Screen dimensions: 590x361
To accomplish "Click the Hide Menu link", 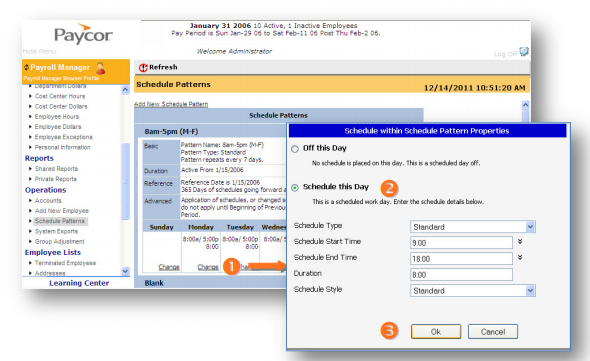I will (x=39, y=52).
